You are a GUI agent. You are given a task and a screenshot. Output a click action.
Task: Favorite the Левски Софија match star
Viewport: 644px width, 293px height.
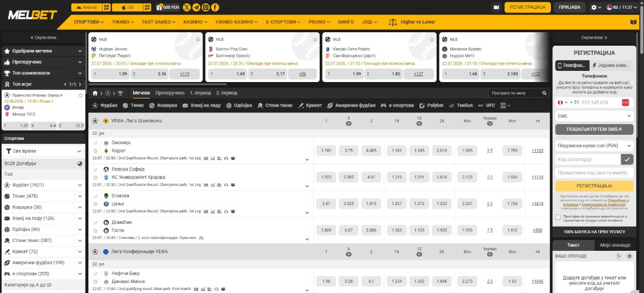coord(95,178)
